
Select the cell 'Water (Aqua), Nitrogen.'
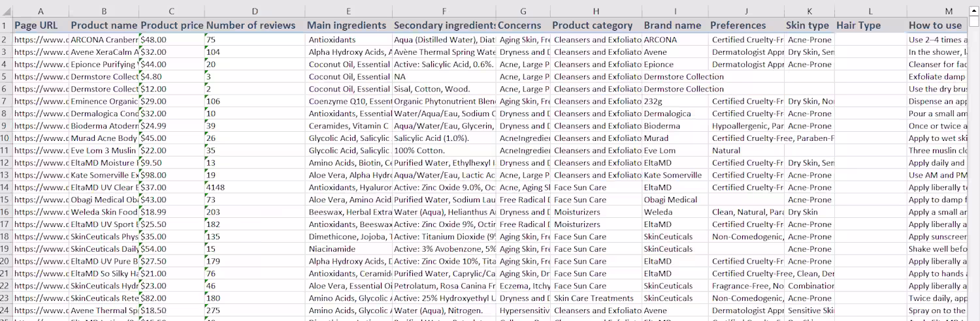pos(444,311)
